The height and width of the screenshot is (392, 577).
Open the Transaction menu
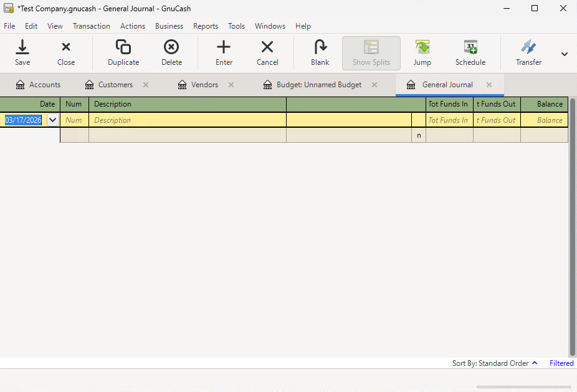91,26
